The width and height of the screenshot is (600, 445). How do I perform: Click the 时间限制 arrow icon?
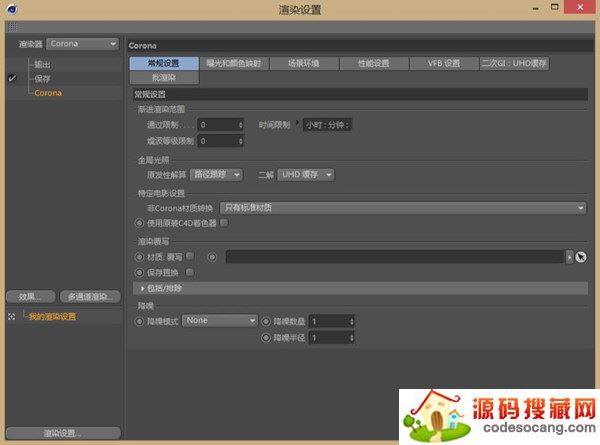297,125
